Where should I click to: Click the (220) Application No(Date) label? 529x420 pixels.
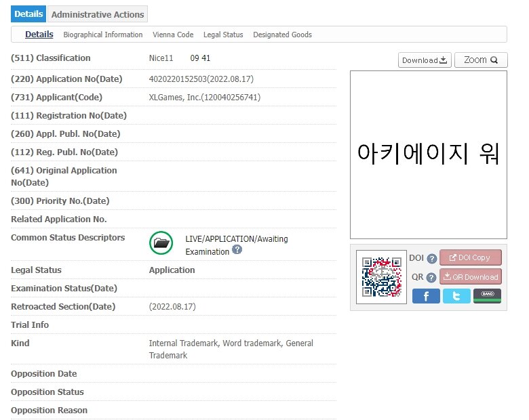[x=66, y=79]
